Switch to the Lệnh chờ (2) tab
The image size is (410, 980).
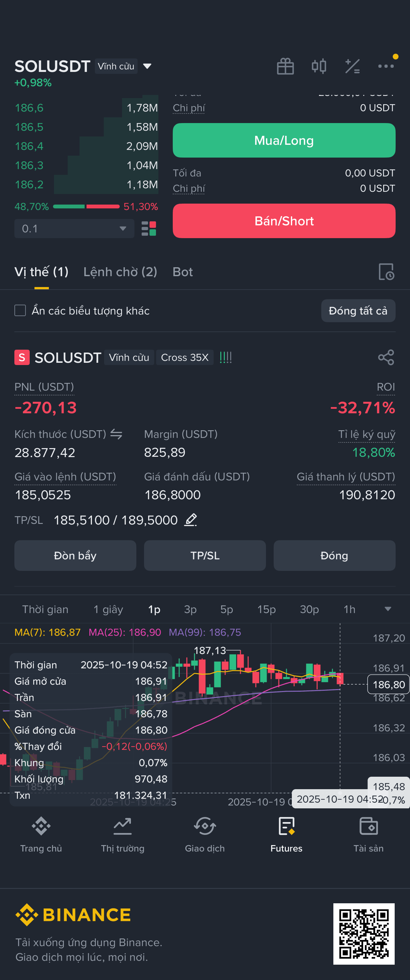pyautogui.click(x=120, y=272)
